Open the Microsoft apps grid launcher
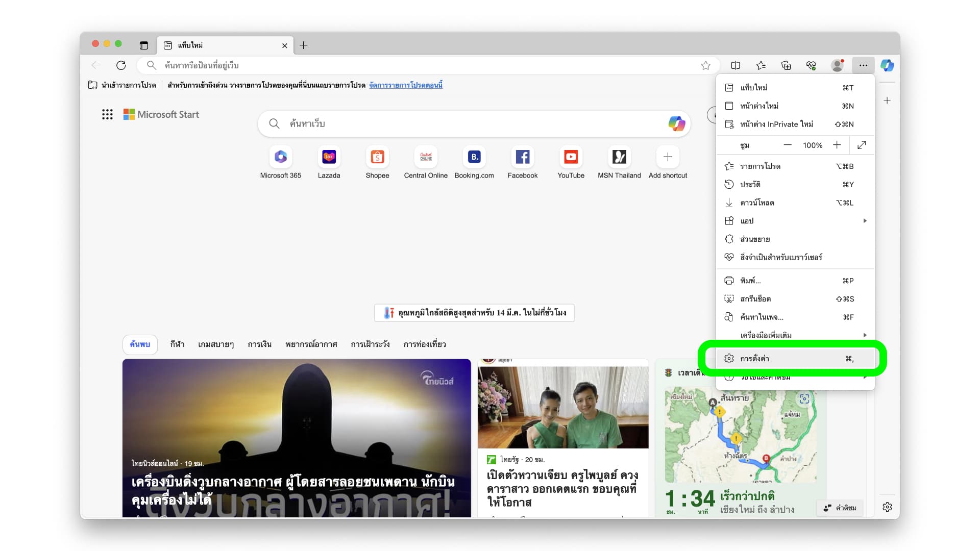Screen dimensions: 980x551 107,114
